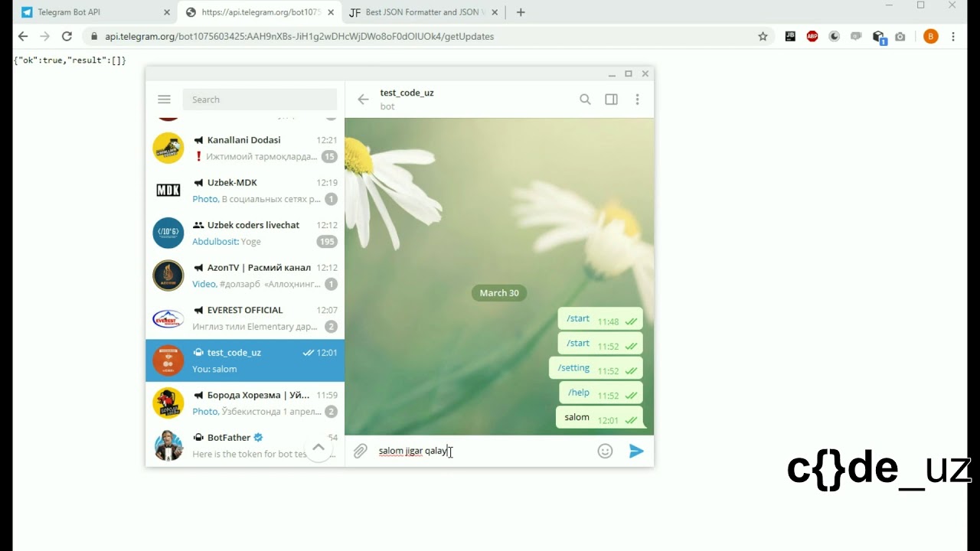
Task: Open the Telegram hamburger menu
Action: 164,99
